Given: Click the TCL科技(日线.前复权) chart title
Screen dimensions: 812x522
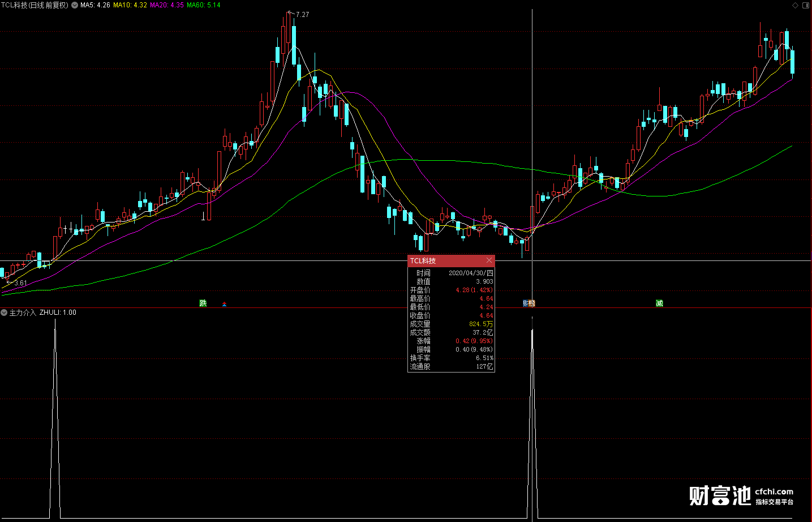Looking at the screenshot, I should point(35,5).
